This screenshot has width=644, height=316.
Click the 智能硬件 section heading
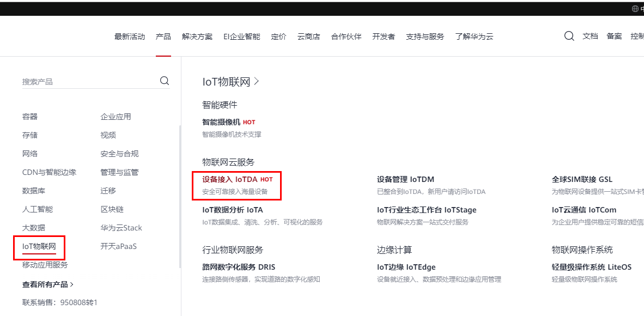pyautogui.click(x=220, y=105)
